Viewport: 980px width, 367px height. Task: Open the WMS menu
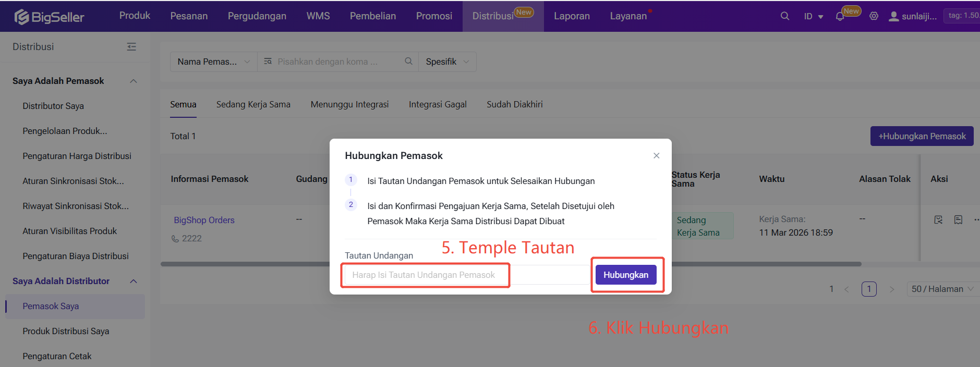pyautogui.click(x=318, y=16)
